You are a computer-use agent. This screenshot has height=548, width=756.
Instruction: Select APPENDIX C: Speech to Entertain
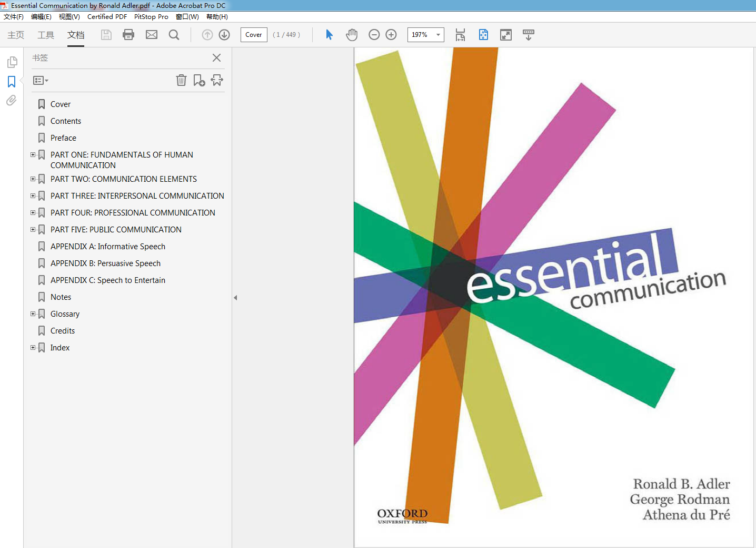coord(108,280)
